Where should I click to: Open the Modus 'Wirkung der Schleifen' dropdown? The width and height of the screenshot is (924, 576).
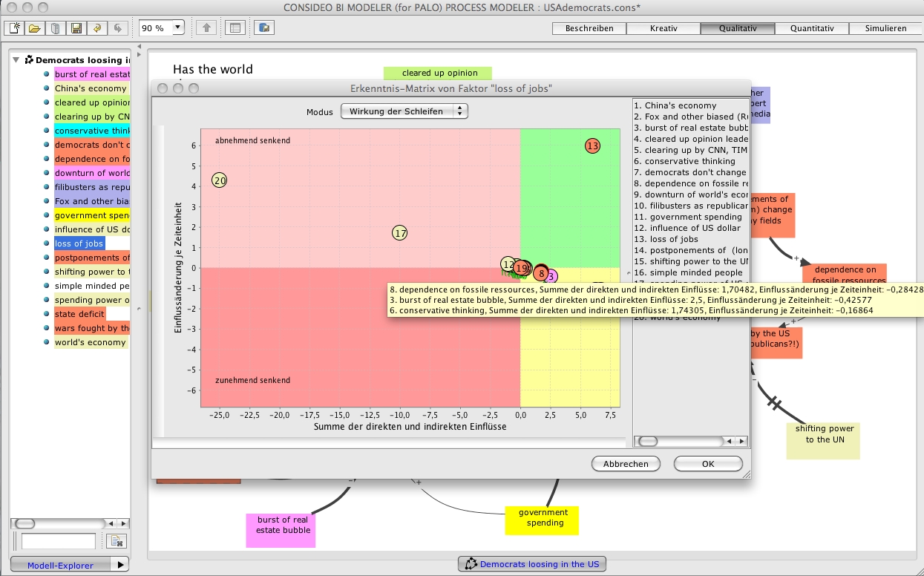click(x=404, y=111)
